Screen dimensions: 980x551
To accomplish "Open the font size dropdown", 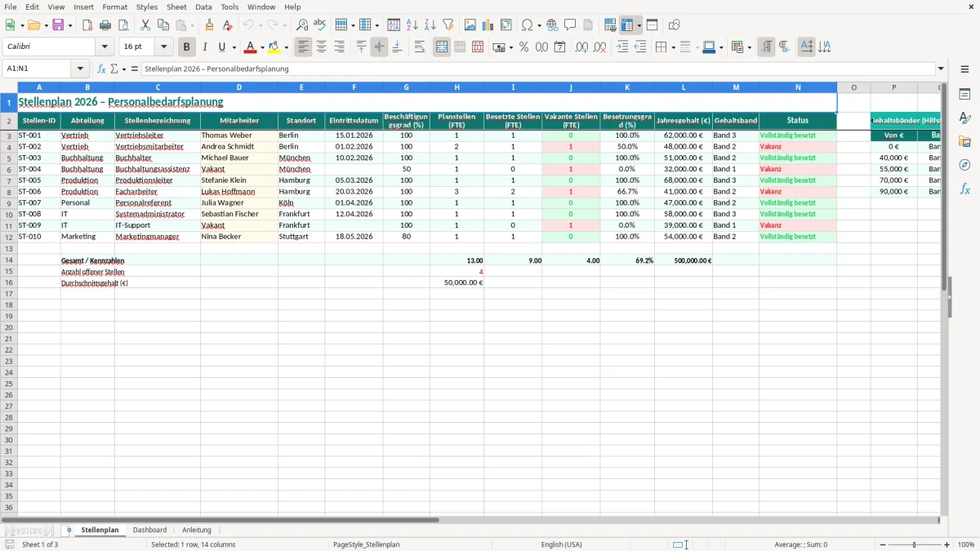I will click(163, 47).
